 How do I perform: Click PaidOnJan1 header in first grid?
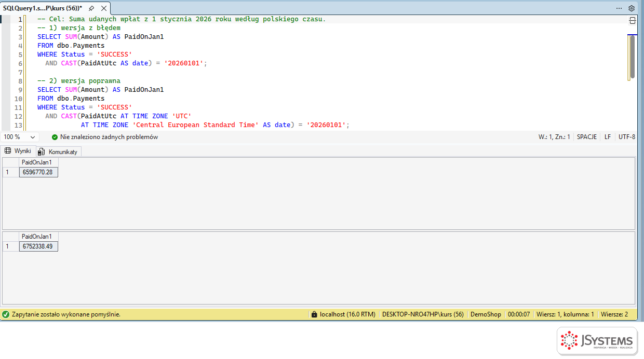38,162
